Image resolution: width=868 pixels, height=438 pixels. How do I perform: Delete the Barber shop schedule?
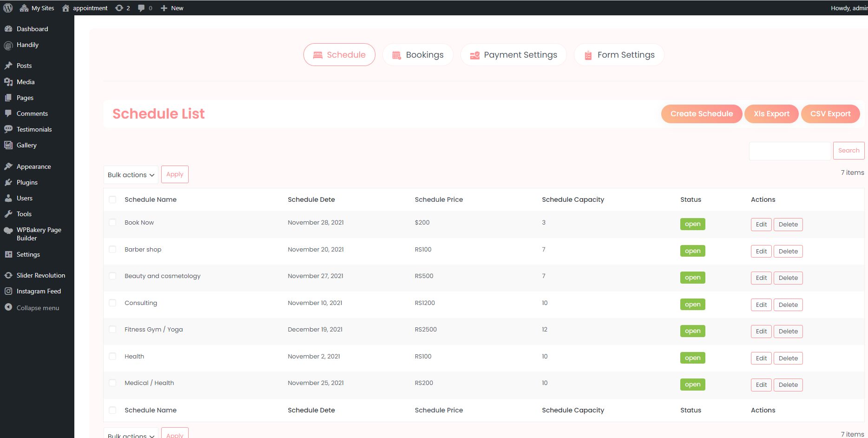pos(788,252)
